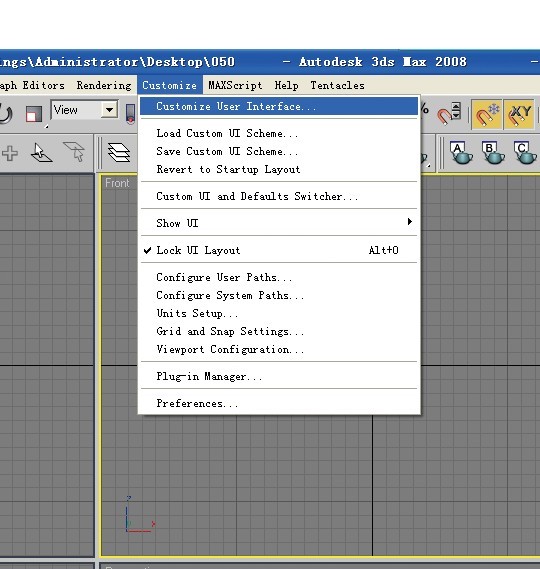The height and width of the screenshot is (569, 540).
Task: Click the Front viewport label
Action: coord(117,183)
